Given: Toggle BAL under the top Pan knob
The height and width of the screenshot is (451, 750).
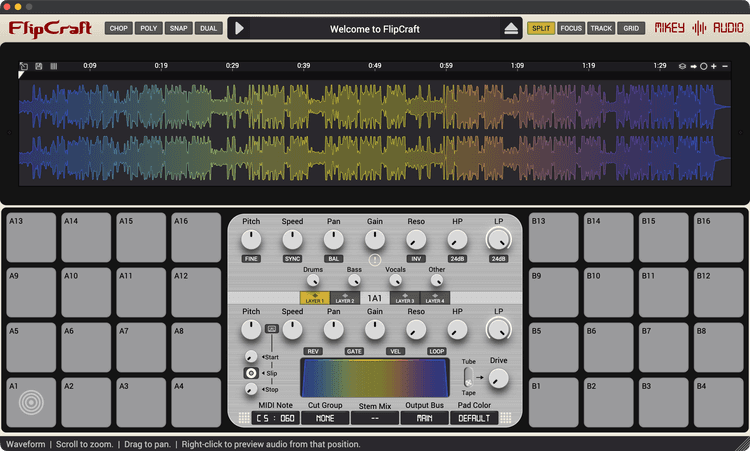Looking at the screenshot, I should click(x=333, y=259).
